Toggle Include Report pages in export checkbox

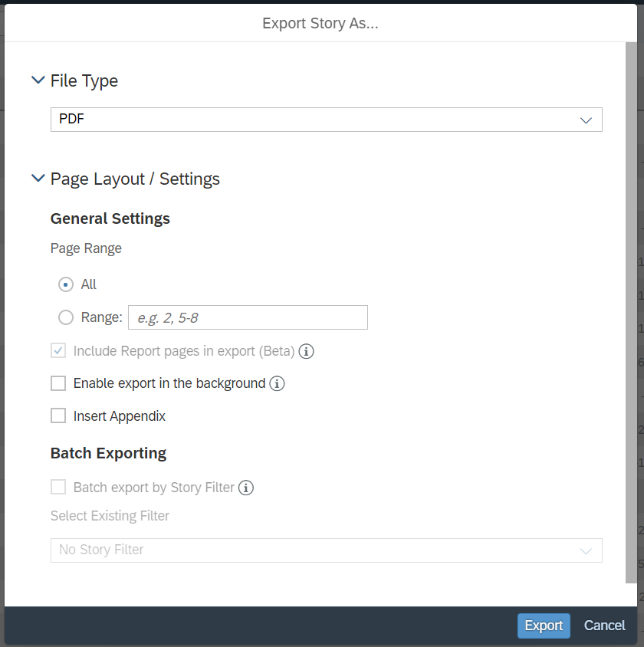point(58,351)
